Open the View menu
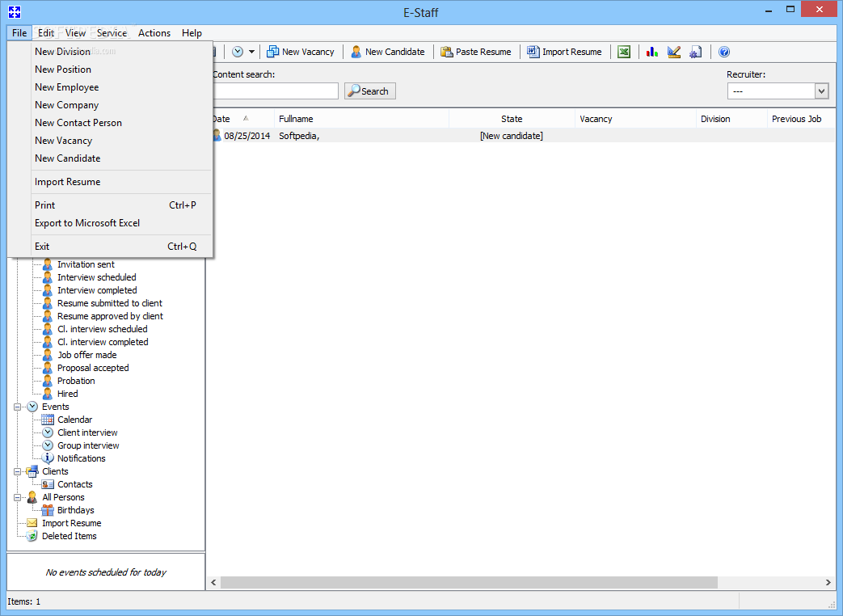 click(x=76, y=33)
